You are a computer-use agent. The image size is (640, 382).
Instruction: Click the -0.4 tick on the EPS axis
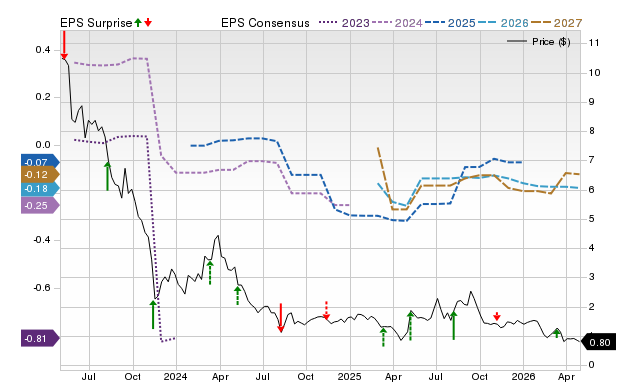coord(42,240)
